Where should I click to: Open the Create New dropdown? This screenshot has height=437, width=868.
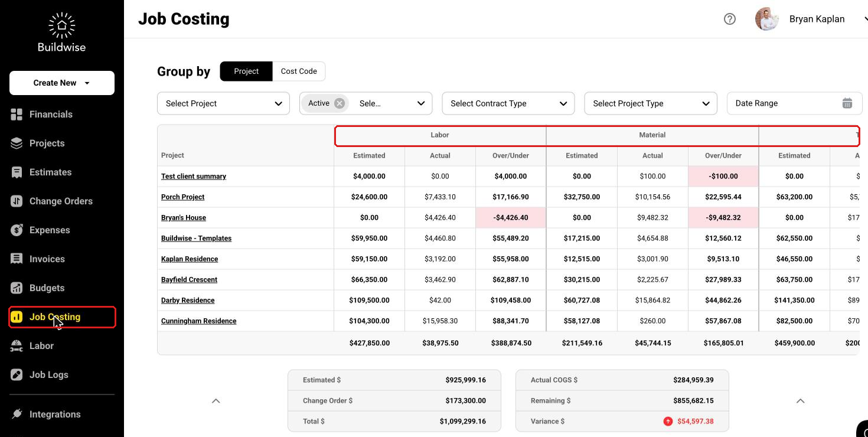(x=62, y=83)
